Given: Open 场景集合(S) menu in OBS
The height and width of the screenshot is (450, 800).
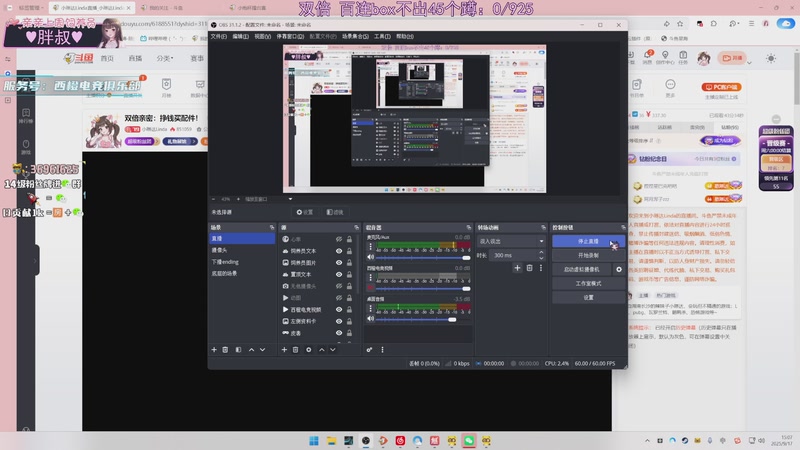Looking at the screenshot, I should coord(355,36).
